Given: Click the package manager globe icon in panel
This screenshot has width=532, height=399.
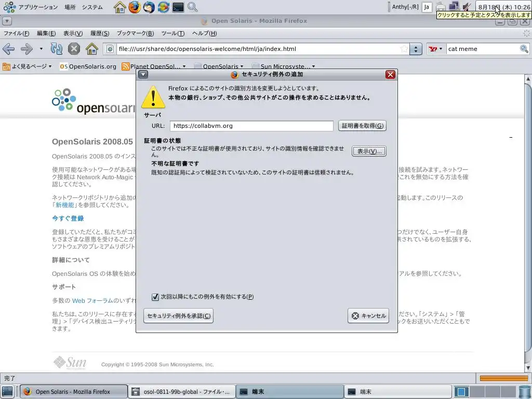Looking at the screenshot, I should point(163,7).
